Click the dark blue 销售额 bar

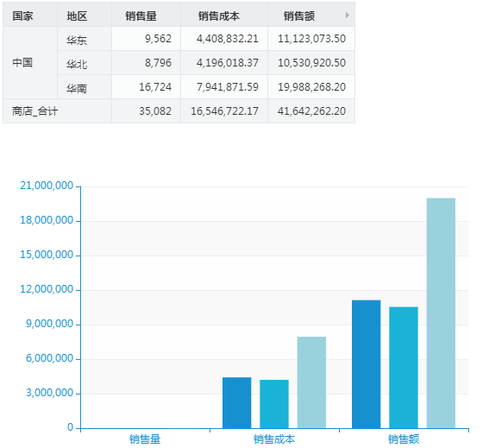367,364
